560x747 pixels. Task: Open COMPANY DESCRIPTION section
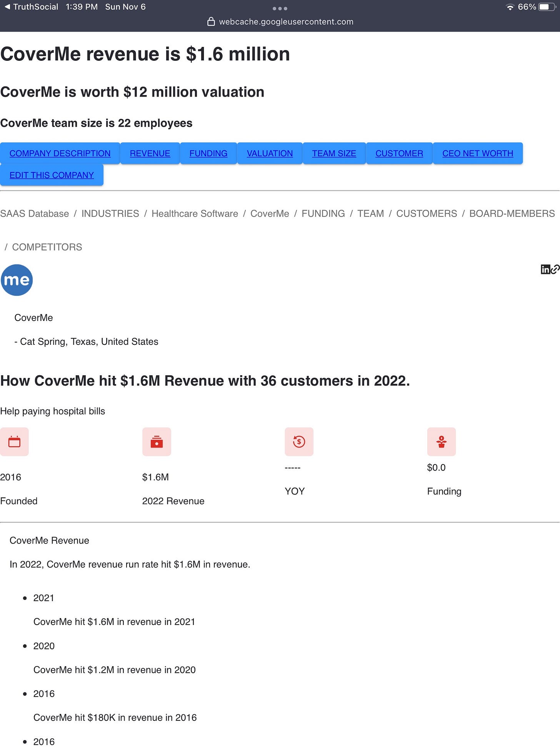click(60, 153)
